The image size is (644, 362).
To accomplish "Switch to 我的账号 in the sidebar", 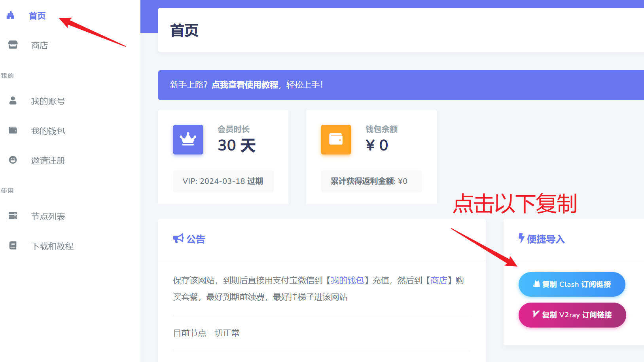I will (x=48, y=101).
